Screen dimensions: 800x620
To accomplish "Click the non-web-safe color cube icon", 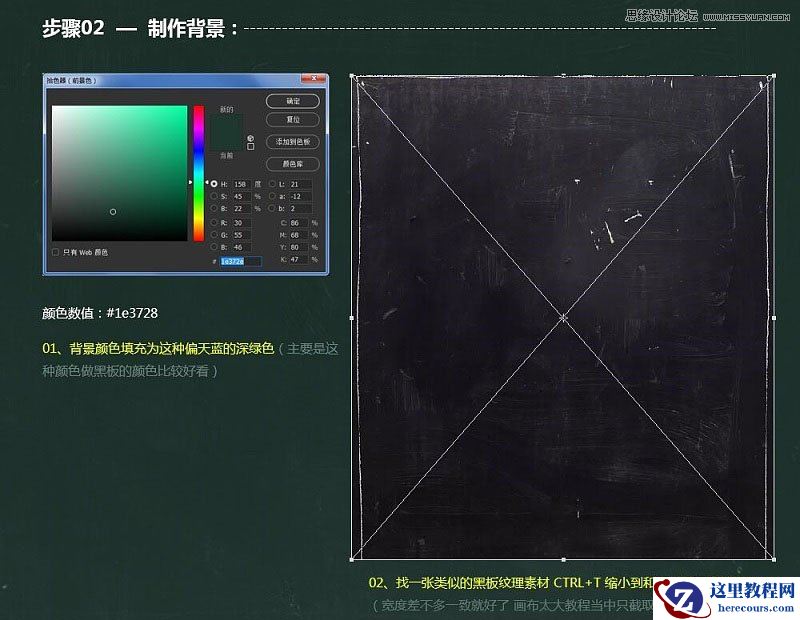I will point(251,146).
